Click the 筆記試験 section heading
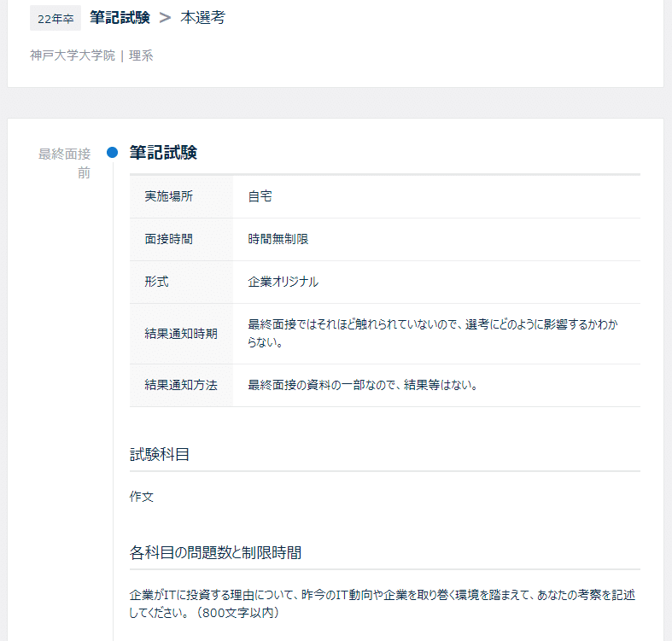Viewport: 672px width, 641px height. [x=163, y=153]
